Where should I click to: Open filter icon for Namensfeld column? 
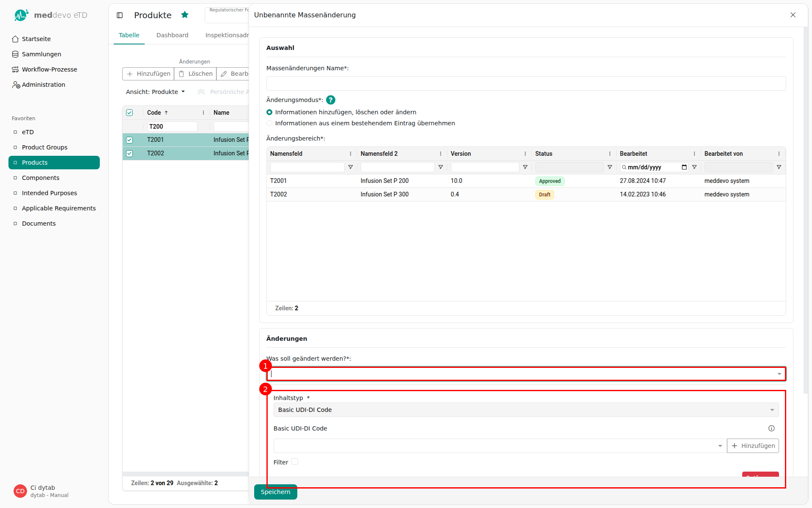[351, 167]
